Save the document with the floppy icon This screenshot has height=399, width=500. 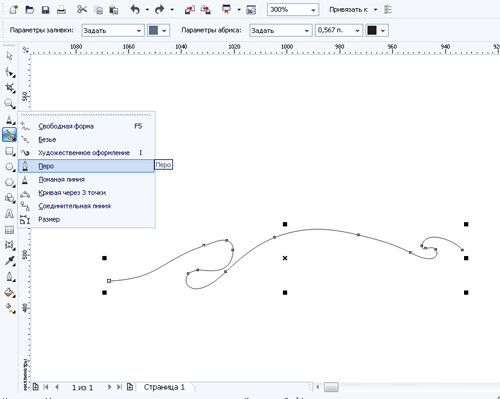coord(45,10)
